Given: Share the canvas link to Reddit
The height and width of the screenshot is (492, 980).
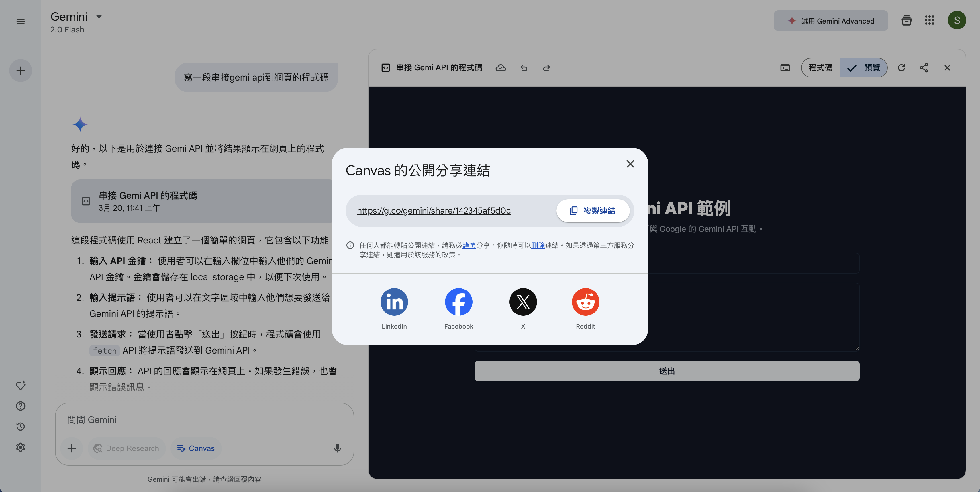Looking at the screenshot, I should tap(585, 302).
